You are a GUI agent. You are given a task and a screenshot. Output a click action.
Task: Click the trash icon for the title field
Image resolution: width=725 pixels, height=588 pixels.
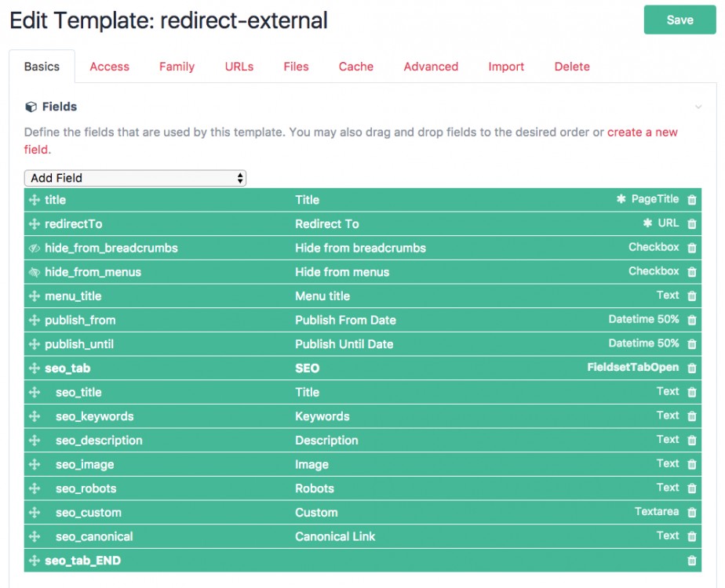[691, 200]
